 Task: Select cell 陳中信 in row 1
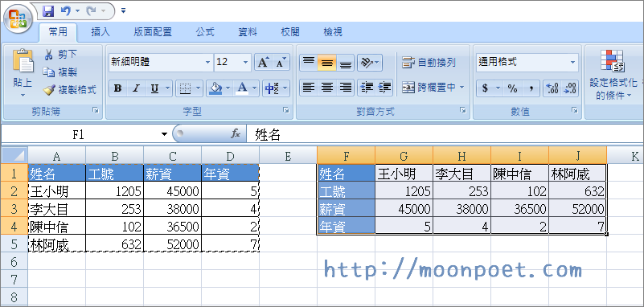coord(519,174)
